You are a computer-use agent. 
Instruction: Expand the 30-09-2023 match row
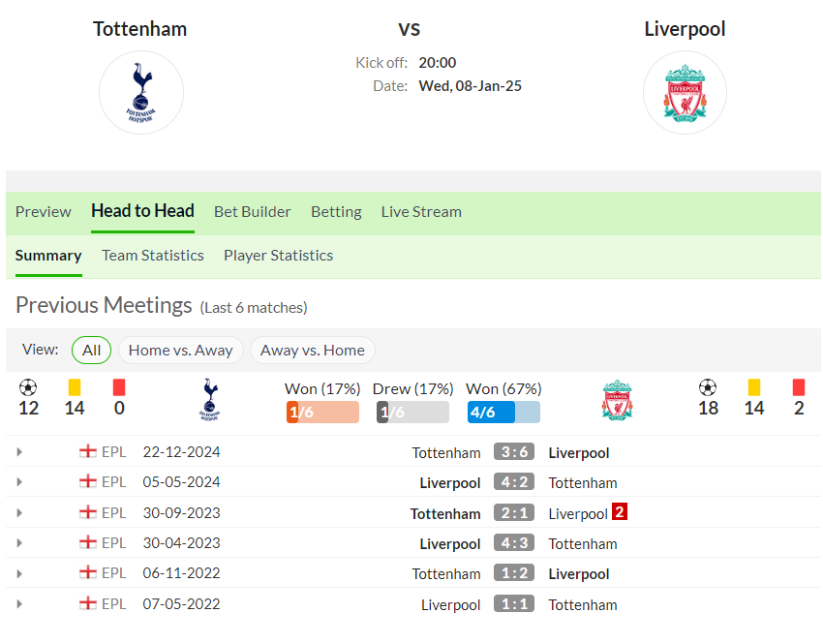19,513
